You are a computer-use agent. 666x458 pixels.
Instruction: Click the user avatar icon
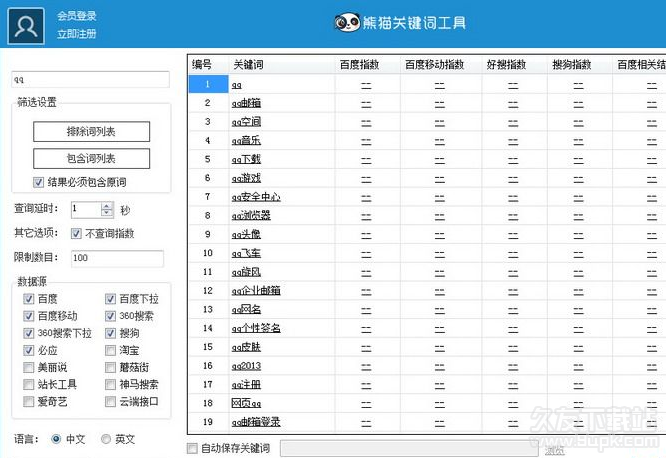(26, 26)
